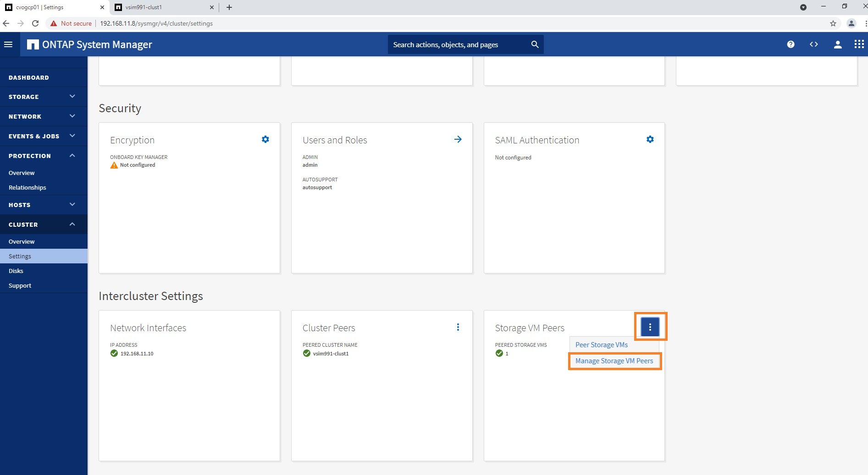Select Manage Storage VM Peers menu item
Image resolution: width=868 pixels, height=475 pixels.
click(x=614, y=361)
